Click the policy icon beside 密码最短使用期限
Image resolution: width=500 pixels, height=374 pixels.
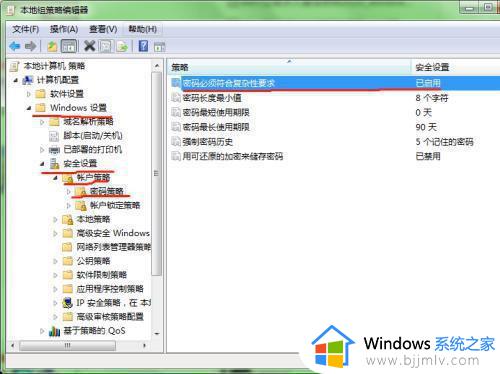pos(176,112)
